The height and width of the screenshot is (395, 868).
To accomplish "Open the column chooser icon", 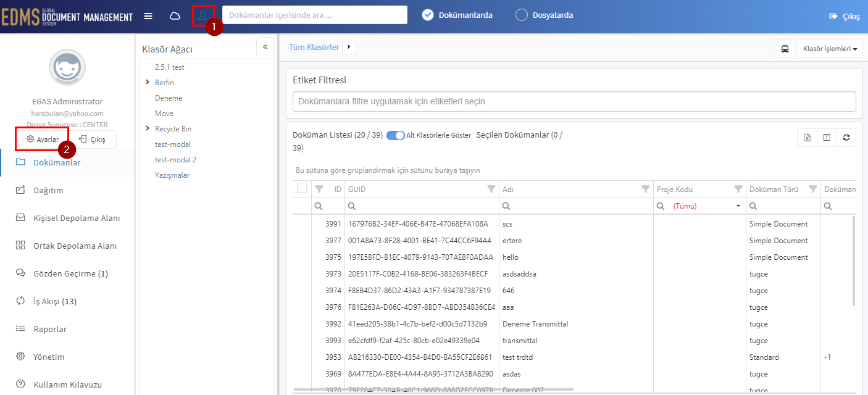I will (x=827, y=138).
